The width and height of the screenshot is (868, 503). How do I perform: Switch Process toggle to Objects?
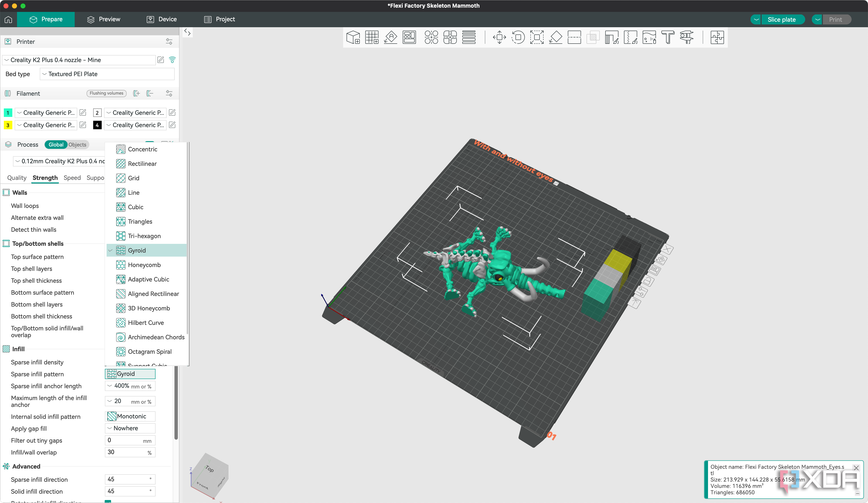click(x=77, y=145)
